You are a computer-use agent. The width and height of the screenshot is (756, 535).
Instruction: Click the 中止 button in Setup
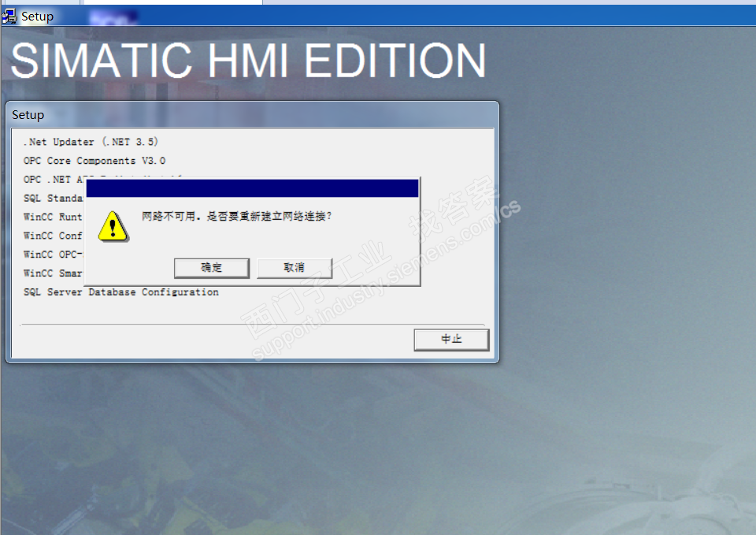[451, 340]
